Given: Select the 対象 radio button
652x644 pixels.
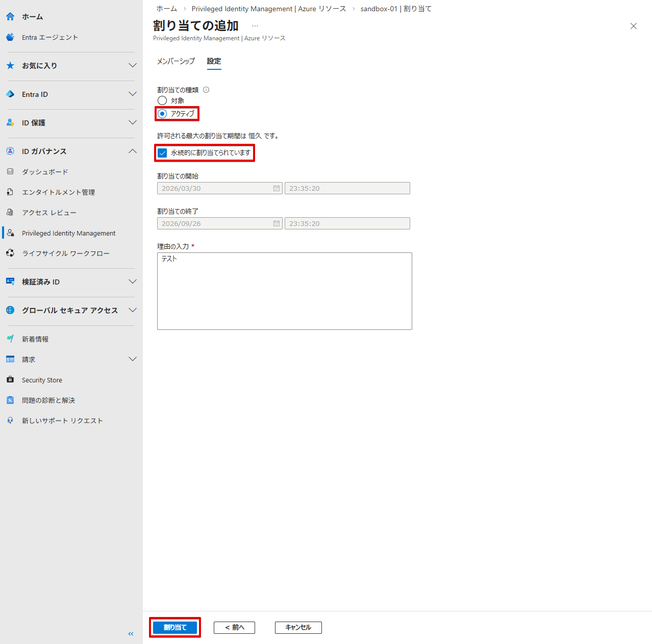Looking at the screenshot, I should point(162,100).
